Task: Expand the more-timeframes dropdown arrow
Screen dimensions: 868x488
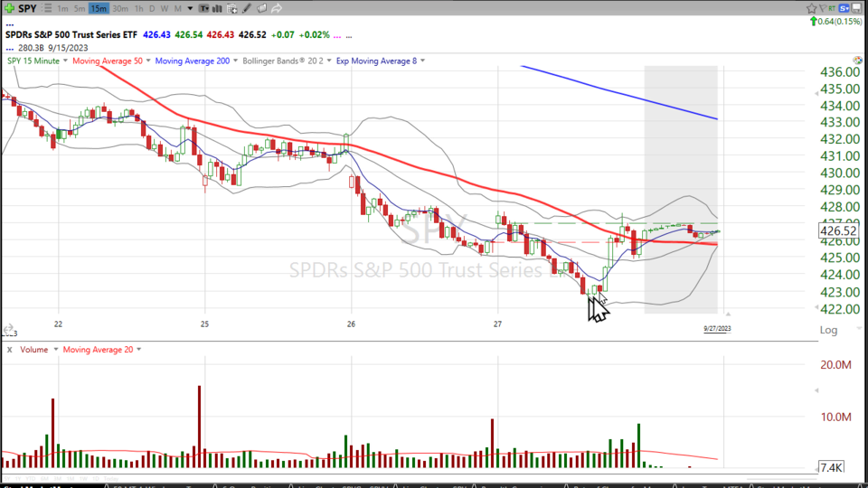Action: coord(190,8)
